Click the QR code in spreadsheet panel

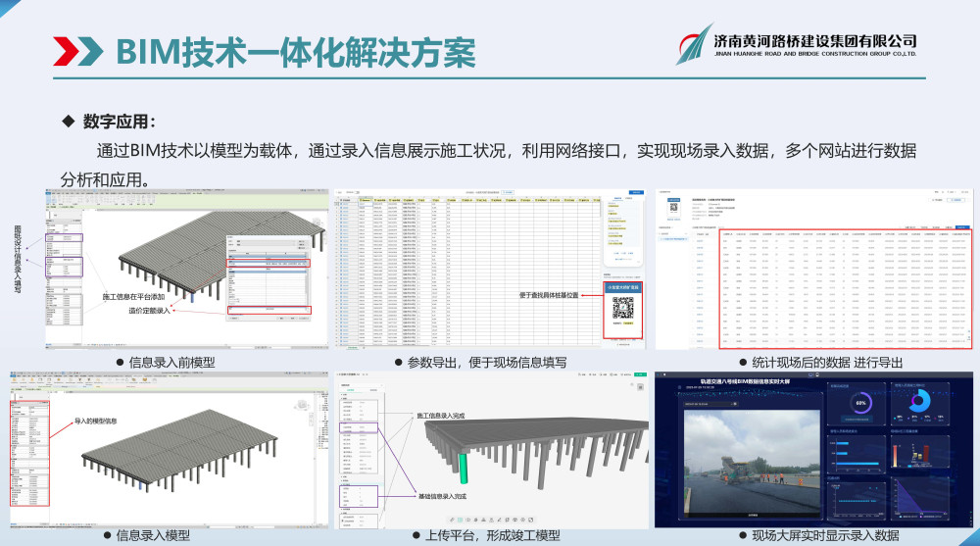coord(623,309)
